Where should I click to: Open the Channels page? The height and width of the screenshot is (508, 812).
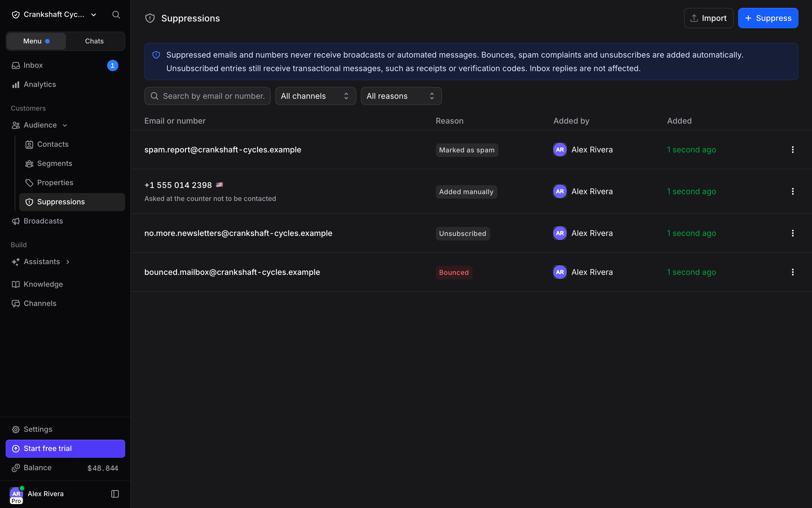tap(65, 303)
